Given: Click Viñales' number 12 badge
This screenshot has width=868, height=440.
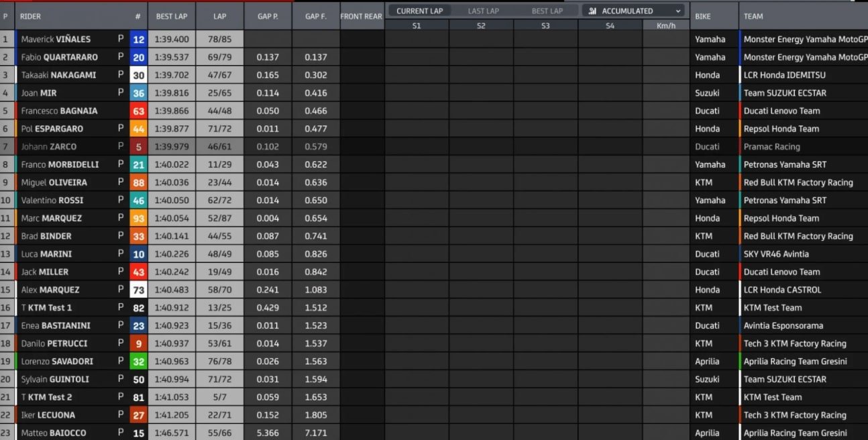Looking at the screenshot, I should [x=138, y=40].
